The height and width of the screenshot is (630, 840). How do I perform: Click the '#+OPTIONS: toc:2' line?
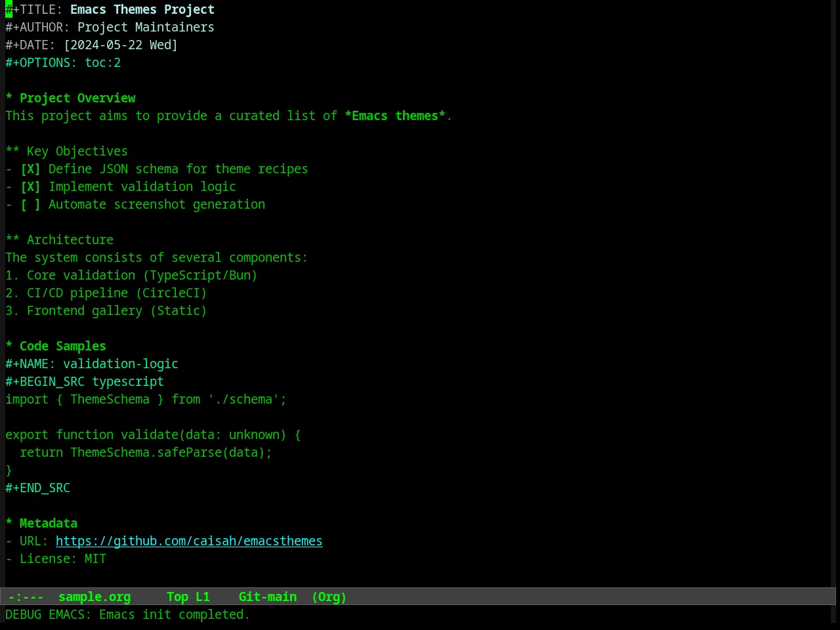pos(63,63)
